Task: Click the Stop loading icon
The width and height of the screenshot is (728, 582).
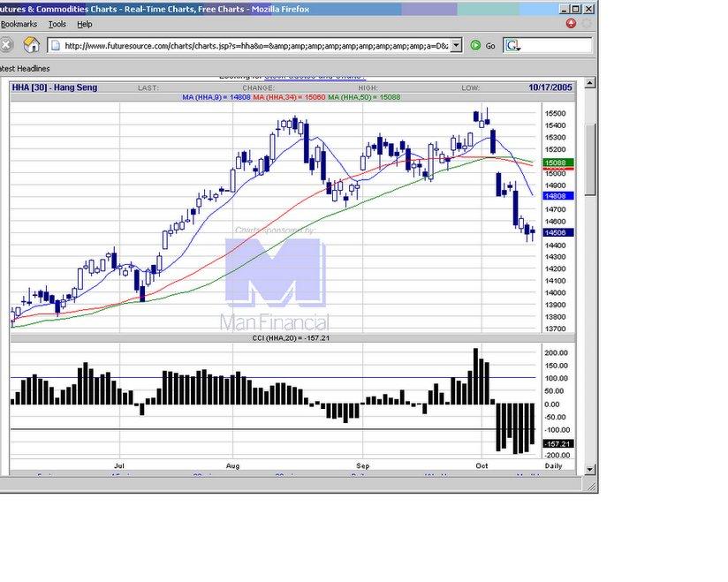Action: (5, 45)
